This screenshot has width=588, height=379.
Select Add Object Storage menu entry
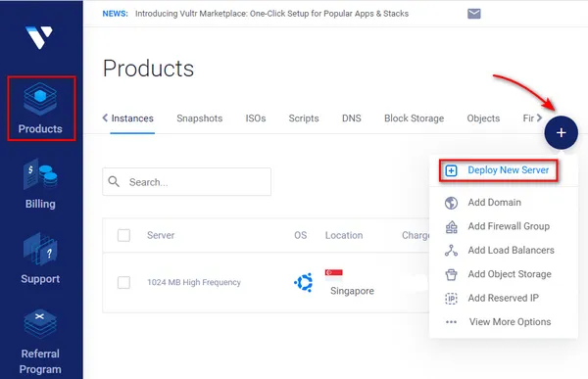[510, 274]
